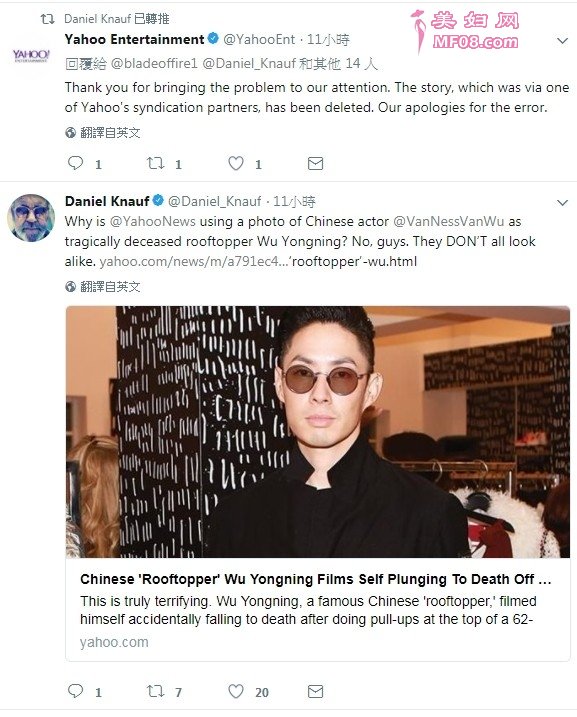Open the 'Rooftopper' Wu Yongning article headline
577x717 pixels.
pos(315,579)
